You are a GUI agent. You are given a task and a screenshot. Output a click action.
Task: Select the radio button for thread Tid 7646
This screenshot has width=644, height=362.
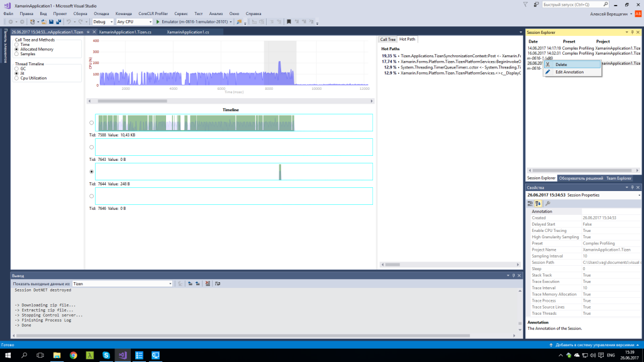92,196
